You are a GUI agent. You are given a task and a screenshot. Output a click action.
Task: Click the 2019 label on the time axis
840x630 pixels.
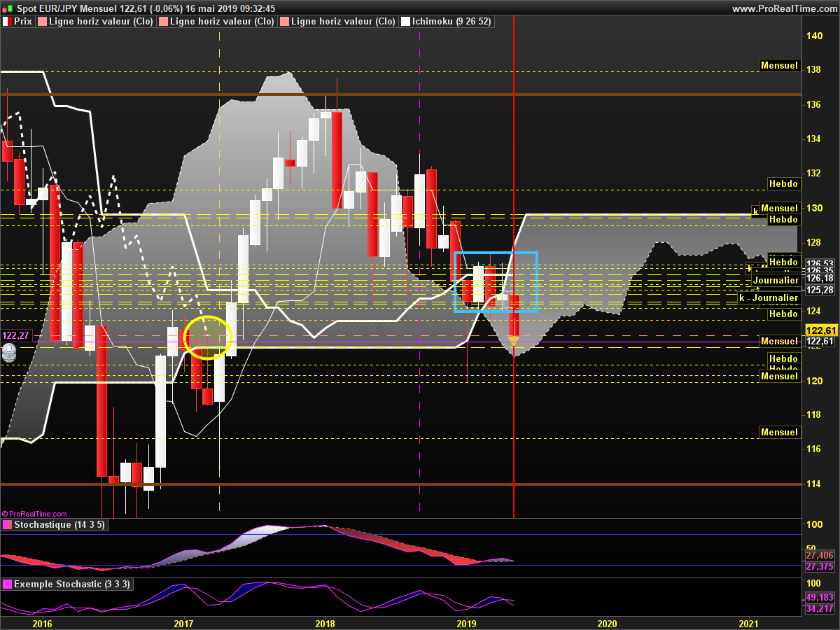pos(466,623)
